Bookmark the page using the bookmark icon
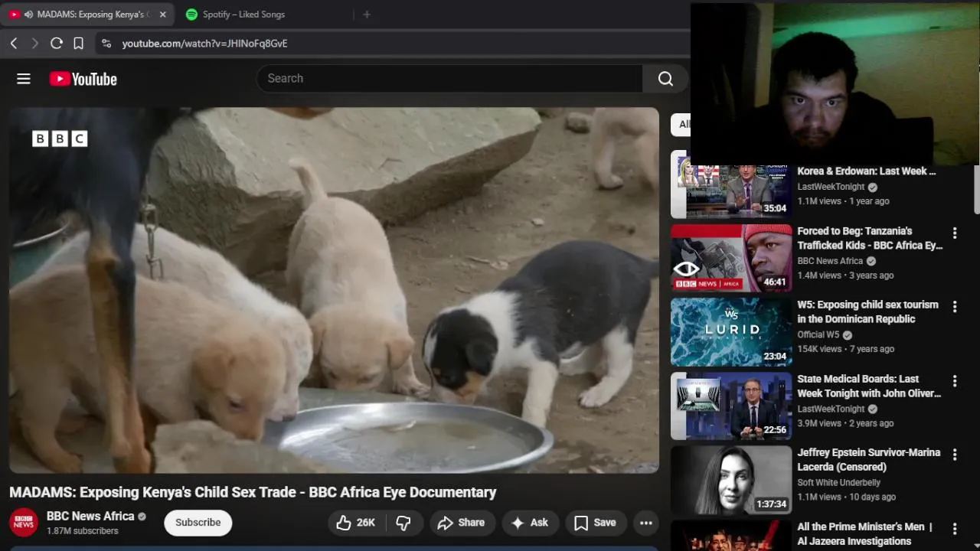The width and height of the screenshot is (980, 551). (78, 44)
